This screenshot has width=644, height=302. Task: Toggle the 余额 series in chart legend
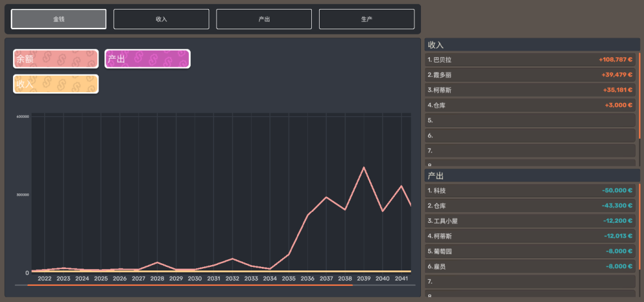click(56, 59)
